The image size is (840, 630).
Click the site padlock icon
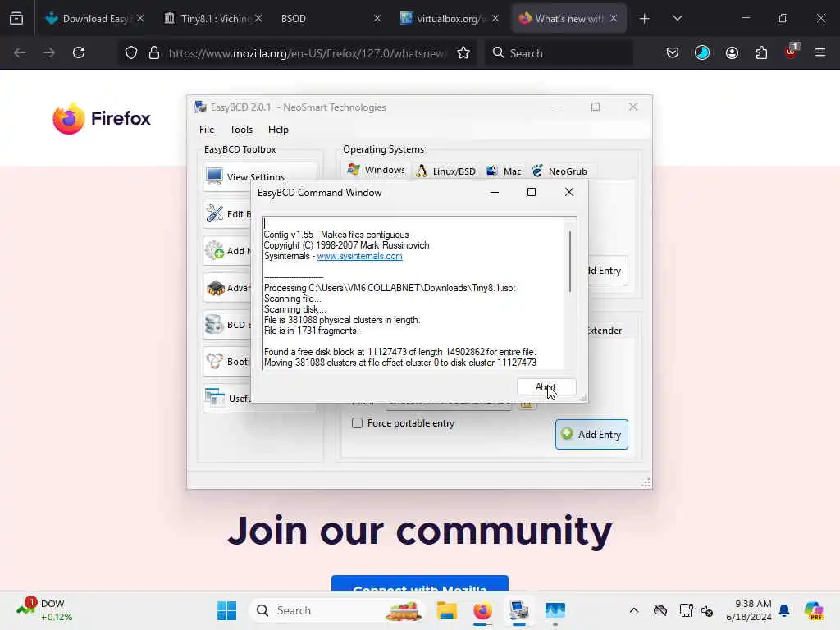pos(154,52)
